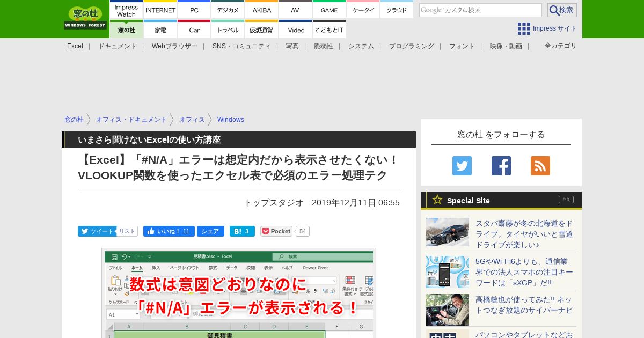Image resolution: width=644 pixels, height=338 pixels.
Task: Click the オフィス breadcrumb link
Action: coord(192,120)
